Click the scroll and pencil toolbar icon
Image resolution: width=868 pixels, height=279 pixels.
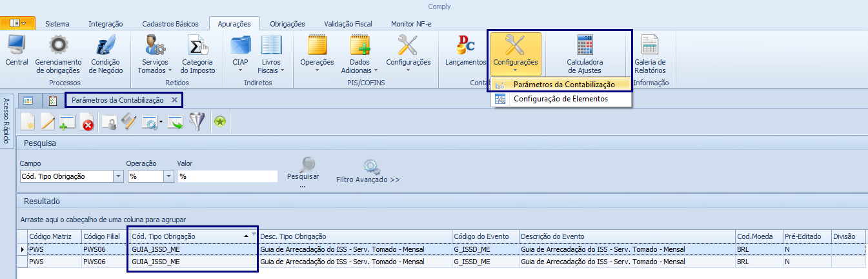(x=129, y=122)
